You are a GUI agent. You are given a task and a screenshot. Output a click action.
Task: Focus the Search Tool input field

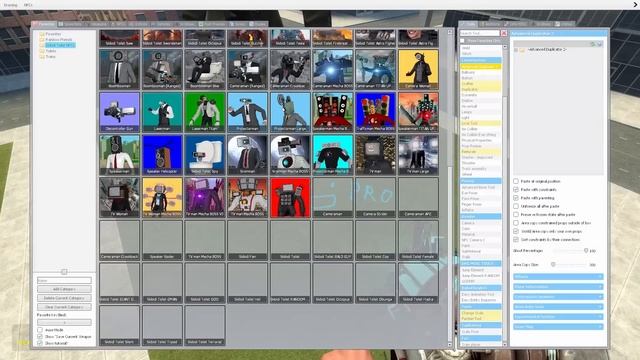480,33
